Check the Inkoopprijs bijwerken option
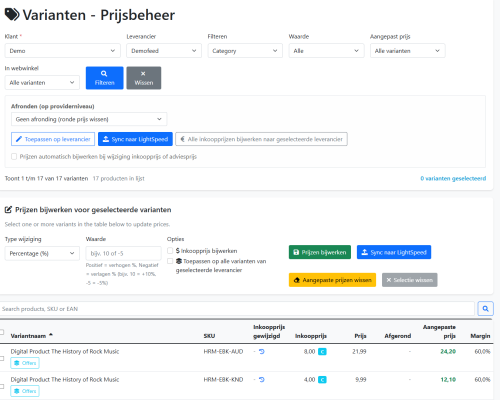This screenshot has height=400, width=500. (x=170, y=250)
